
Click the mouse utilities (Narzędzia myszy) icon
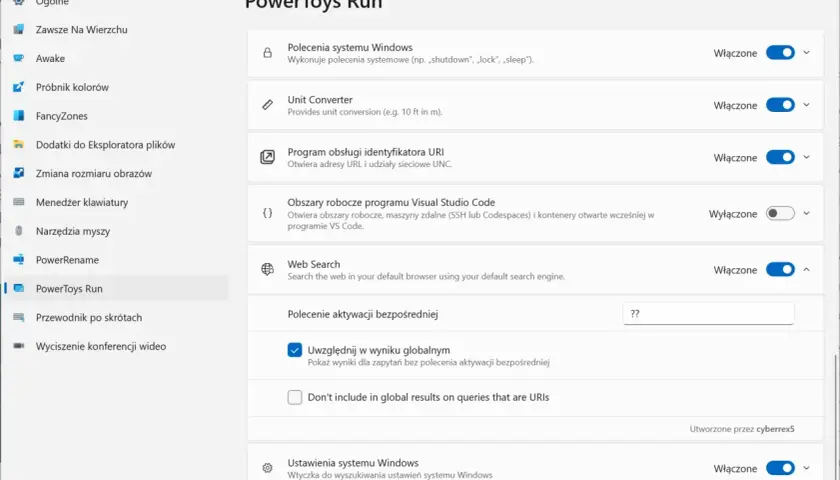pyautogui.click(x=19, y=231)
